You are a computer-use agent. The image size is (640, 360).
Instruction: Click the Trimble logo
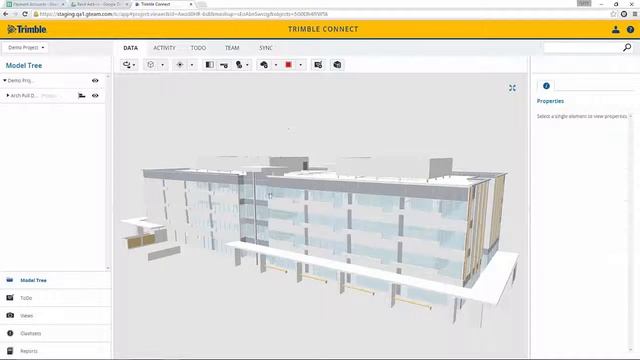27,29
